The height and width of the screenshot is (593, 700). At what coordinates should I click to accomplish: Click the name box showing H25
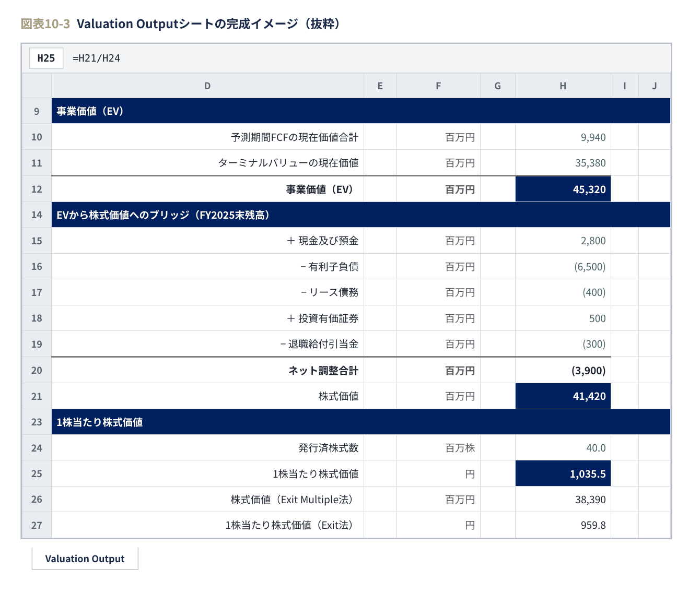[x=46, y=58]
